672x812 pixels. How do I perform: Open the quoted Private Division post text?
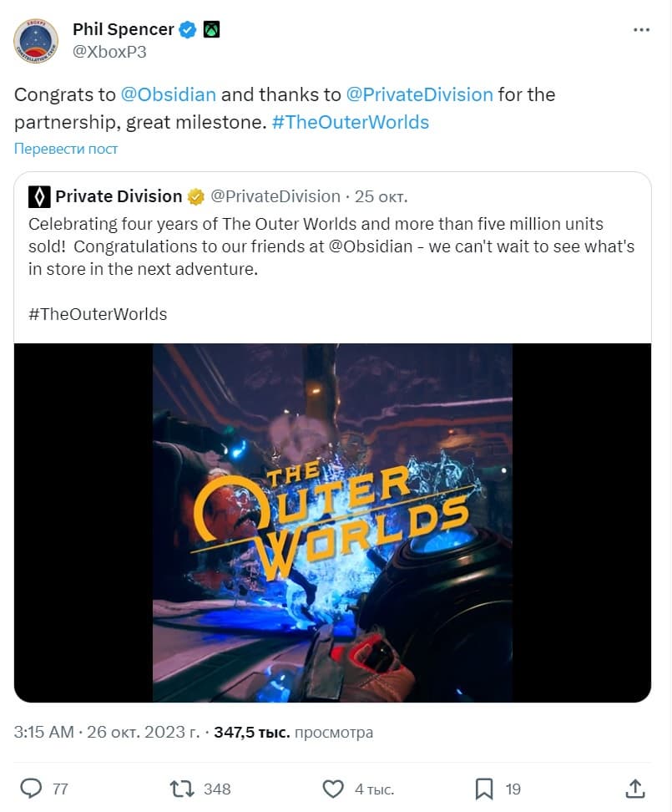tap(331, 246)
